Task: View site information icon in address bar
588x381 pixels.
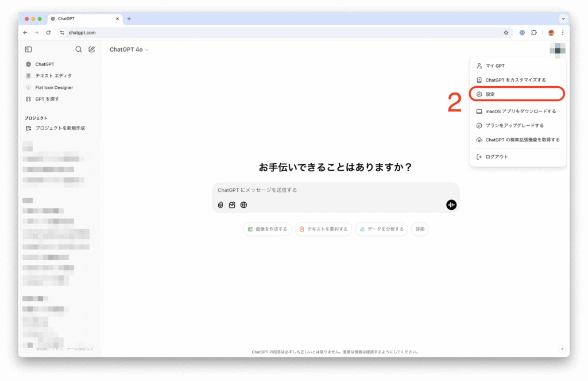Action: coord(62,33)
